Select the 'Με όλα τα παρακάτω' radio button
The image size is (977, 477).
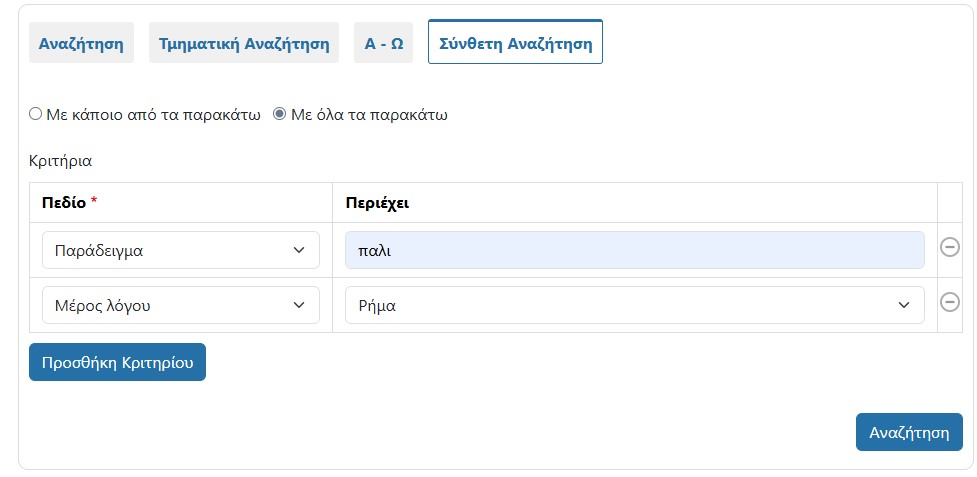280,114
